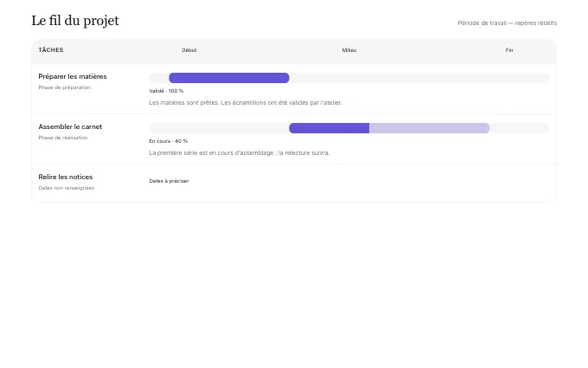This screenshot has height=368, width=588.
Task: Click the 'Validé · 100 %' status label
Action: click(166, 91)
